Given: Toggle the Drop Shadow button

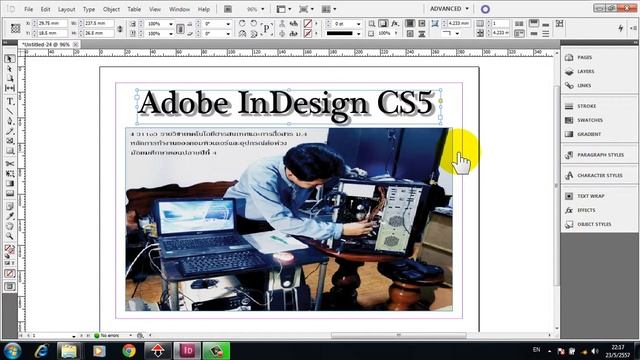Looking at the screenshot, I should pyautogui.click(x=383, y=24).
